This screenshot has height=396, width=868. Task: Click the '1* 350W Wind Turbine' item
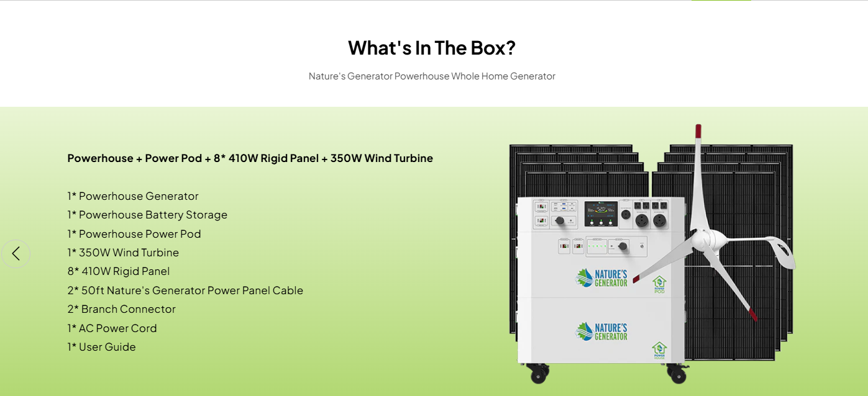pos(123,253)
